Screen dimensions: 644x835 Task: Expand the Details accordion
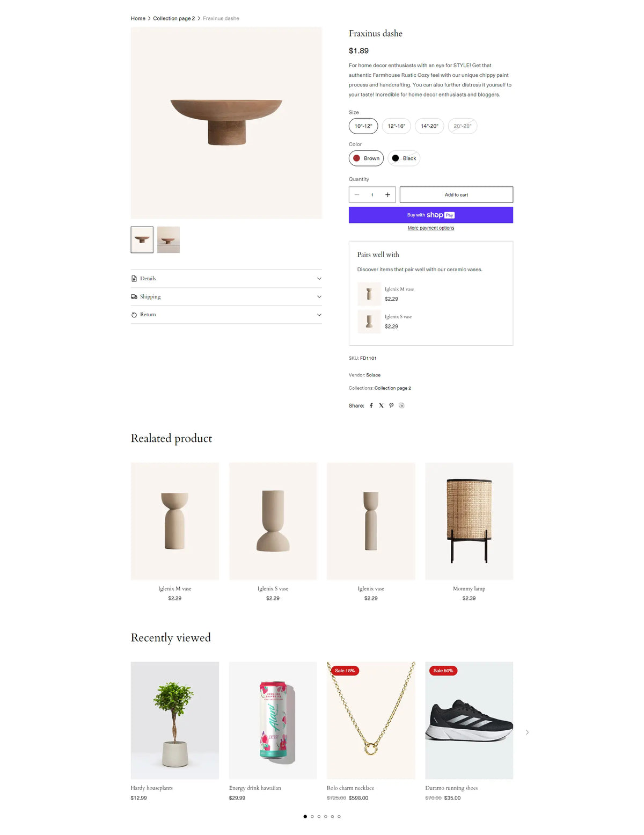226,279
